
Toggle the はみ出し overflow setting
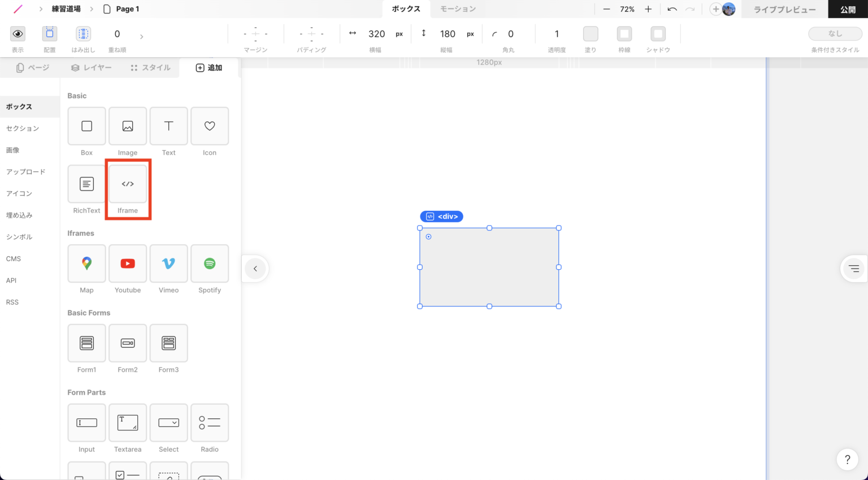click(x=84, y=34)
